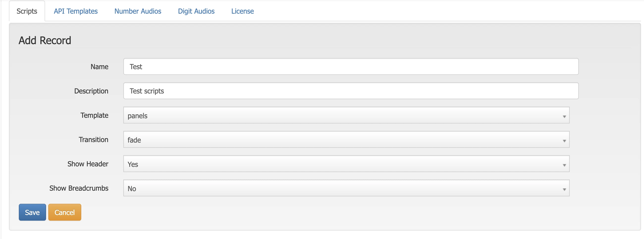The image size is (644, 239).
Task: Click the orange Cancel button
Action: (x=64, y=212)
